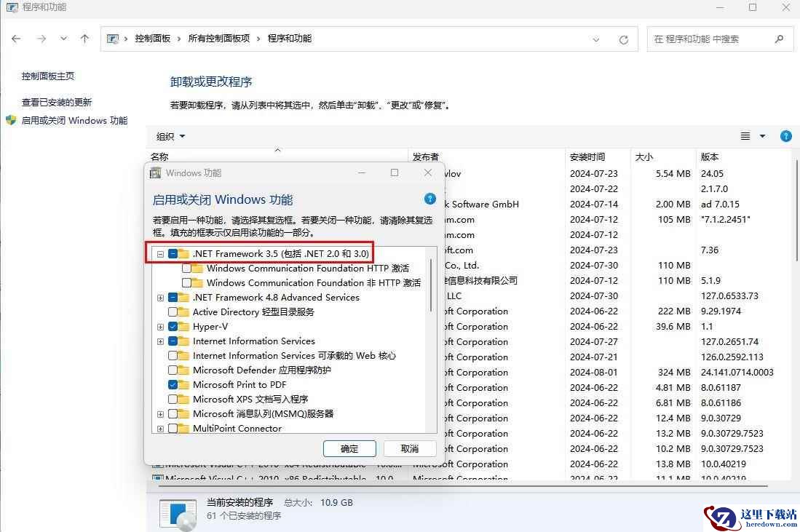Open the 组织 dropdown menu
800x532 pixels.
[171, 137]
